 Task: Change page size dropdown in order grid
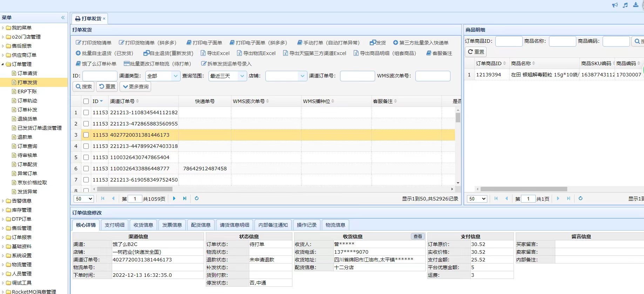pyautogui.click(x=84, y=199)
